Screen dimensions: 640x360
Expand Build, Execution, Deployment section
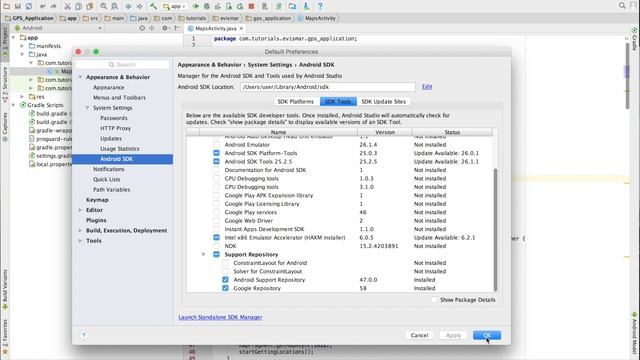coord(80,230)
